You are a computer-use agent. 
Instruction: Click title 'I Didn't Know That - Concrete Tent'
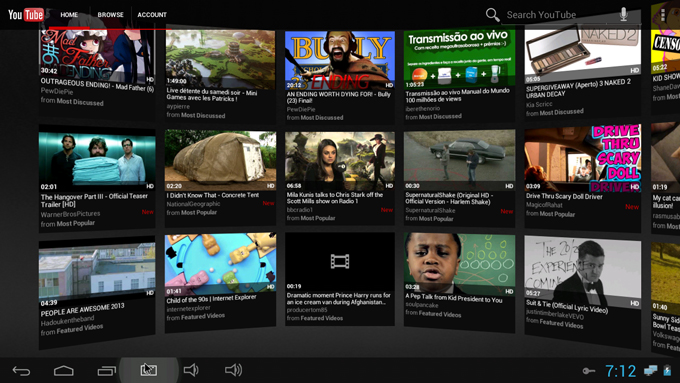click(x=212, y=196)
